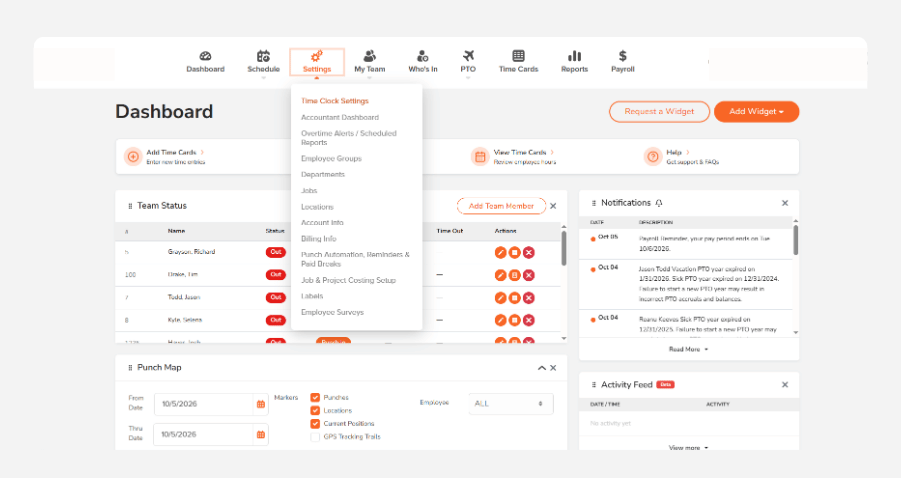The width and height of the screenshot is (901, 478).
Task: Grab the Activity Feed widget drag handle
Action: tap(594, 385)
